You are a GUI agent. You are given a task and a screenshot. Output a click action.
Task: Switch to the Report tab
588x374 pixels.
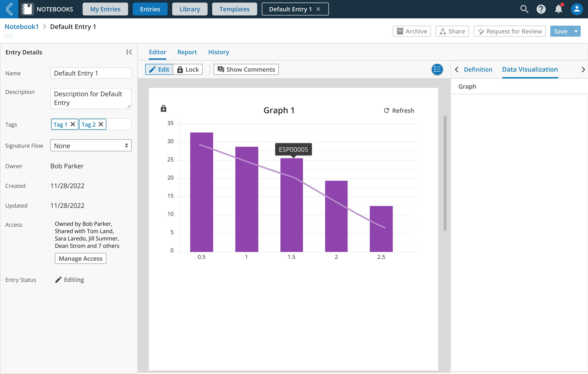187,52
